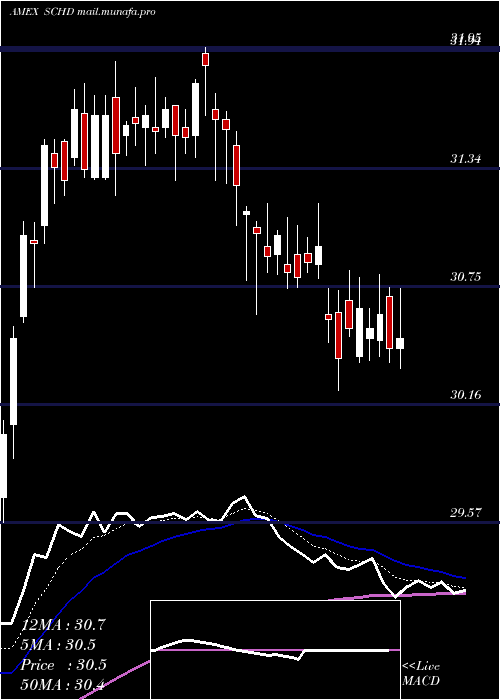Click the 12MA : 30.7 legend text

tap(63, 625)
